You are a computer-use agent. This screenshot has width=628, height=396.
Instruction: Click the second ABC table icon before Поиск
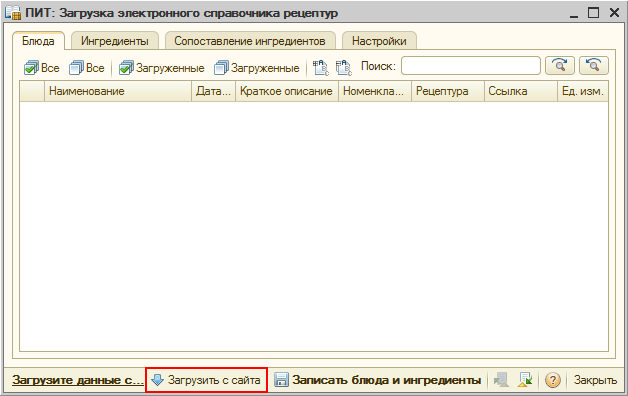coord(343,68)
